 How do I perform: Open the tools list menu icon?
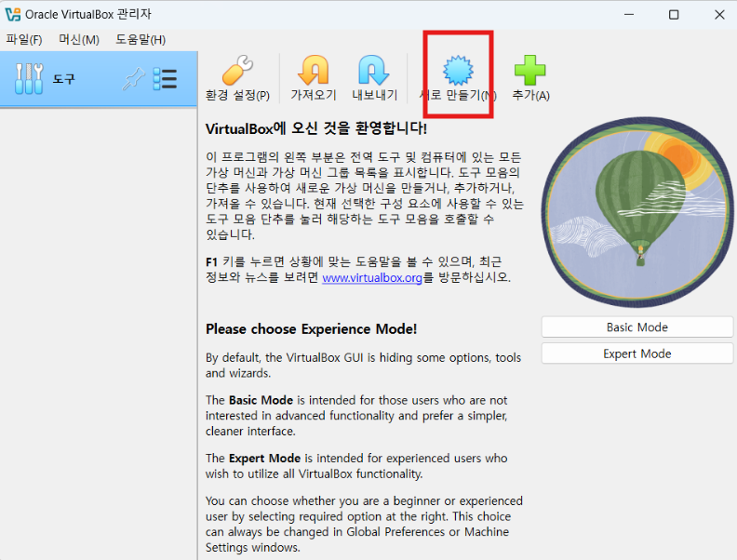(165, 79)
